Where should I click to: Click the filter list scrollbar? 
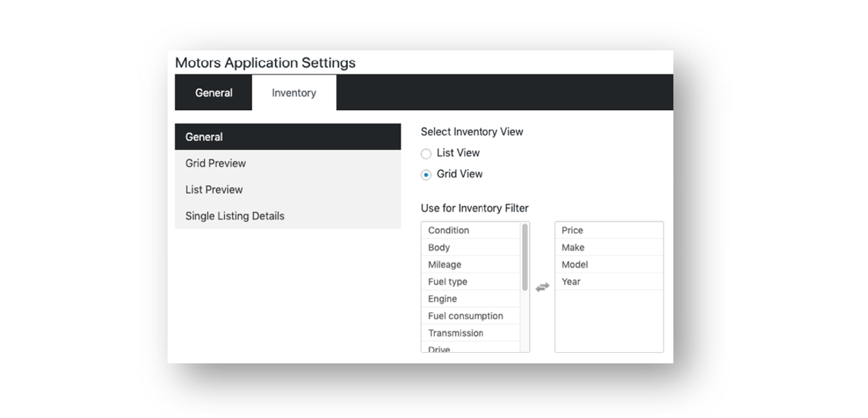click(x=525, y=257)
